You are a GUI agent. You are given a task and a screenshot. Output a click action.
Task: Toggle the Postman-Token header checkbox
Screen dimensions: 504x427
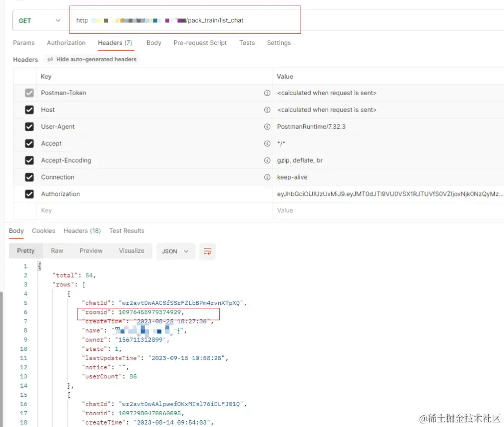pos(29,93)
